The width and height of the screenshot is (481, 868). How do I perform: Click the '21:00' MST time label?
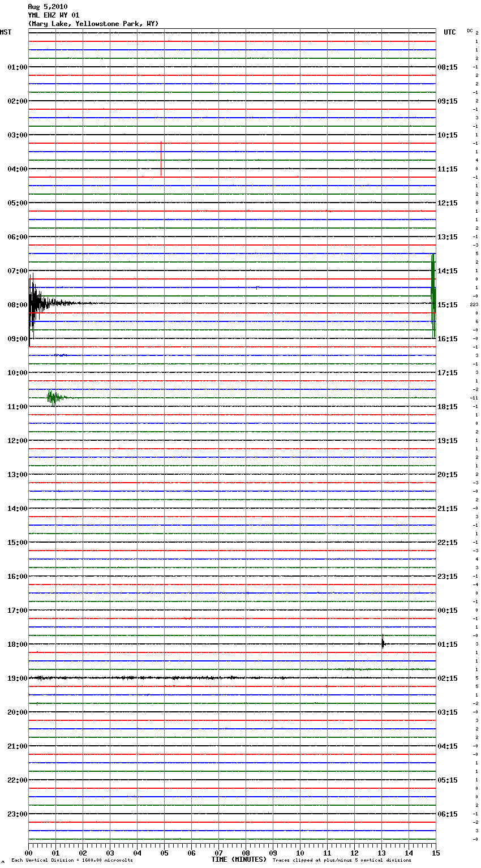coord(18,746)
